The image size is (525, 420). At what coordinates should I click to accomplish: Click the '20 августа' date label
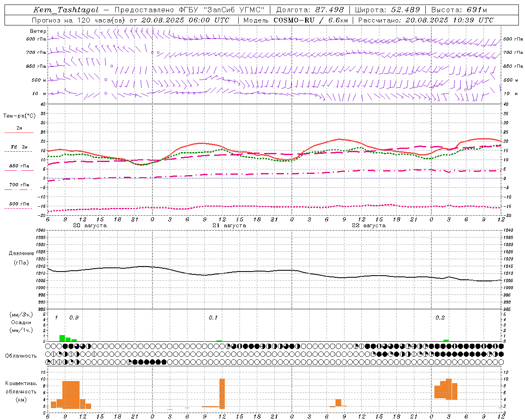click(90, 226)
